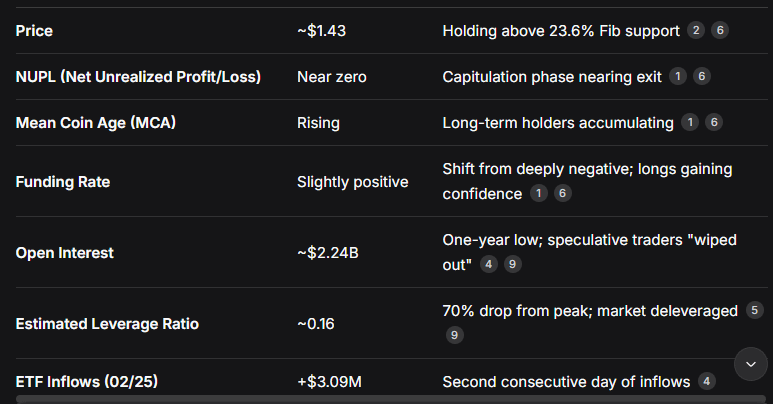The image size is (773, 404).
Task: Click the ETF Inflows +$3.09M value
Action: (x=329, y=381)
